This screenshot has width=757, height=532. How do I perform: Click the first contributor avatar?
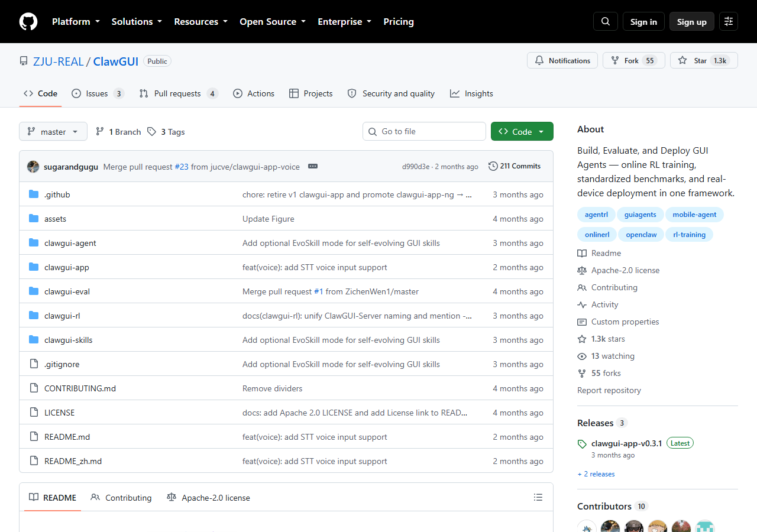click(x=587, y=527)
